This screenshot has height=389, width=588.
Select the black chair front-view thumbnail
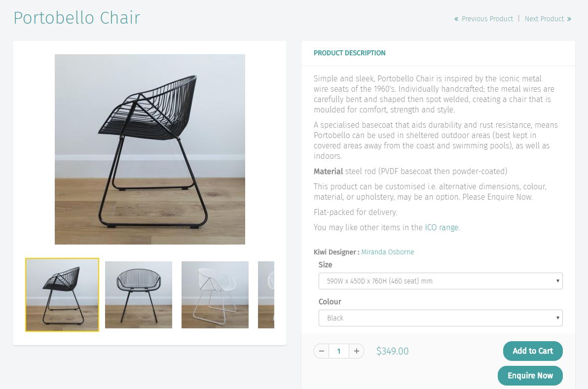[x=139, y=294]
